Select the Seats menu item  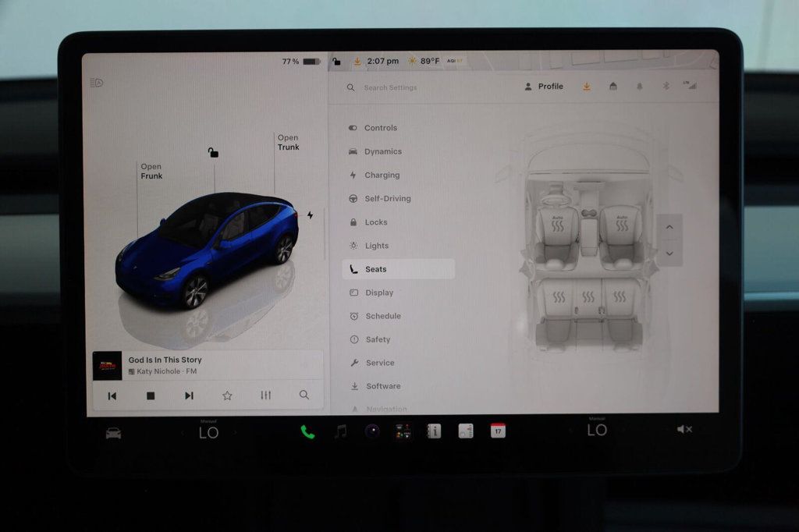pos(399,269)
